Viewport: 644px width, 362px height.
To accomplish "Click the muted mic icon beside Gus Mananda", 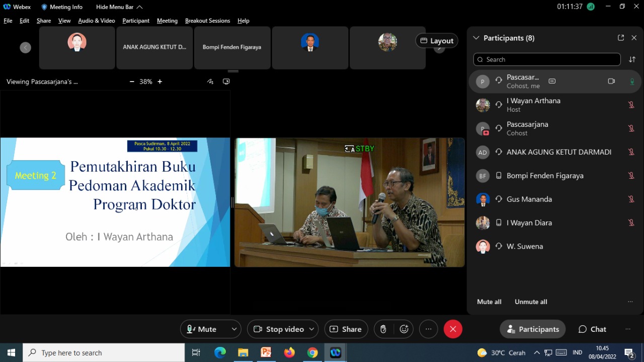I will [x=631, y=199].
